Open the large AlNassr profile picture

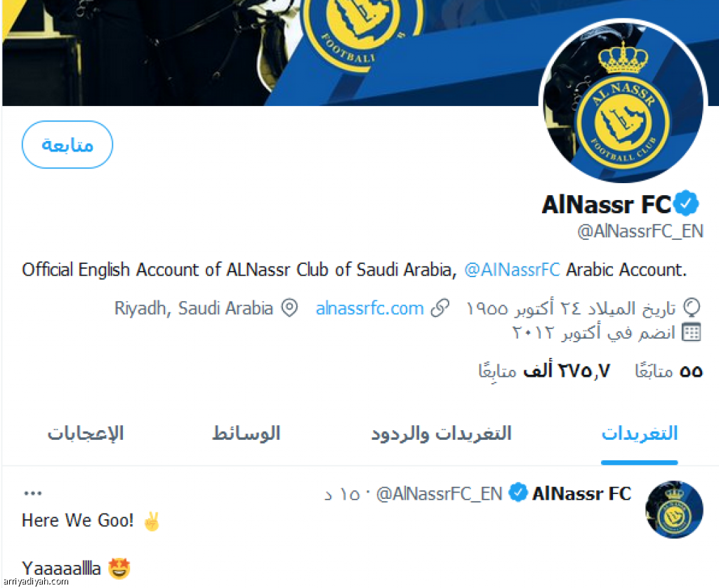(624, 102)
